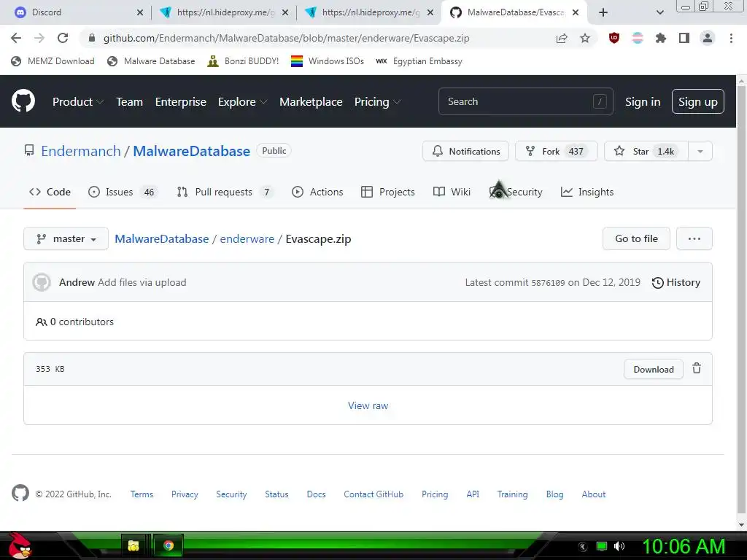Image resolution: width=747 pixels, height=560 pixels.
Task: Toggle the browser side panel icon
Action: [x=684, y=38]
